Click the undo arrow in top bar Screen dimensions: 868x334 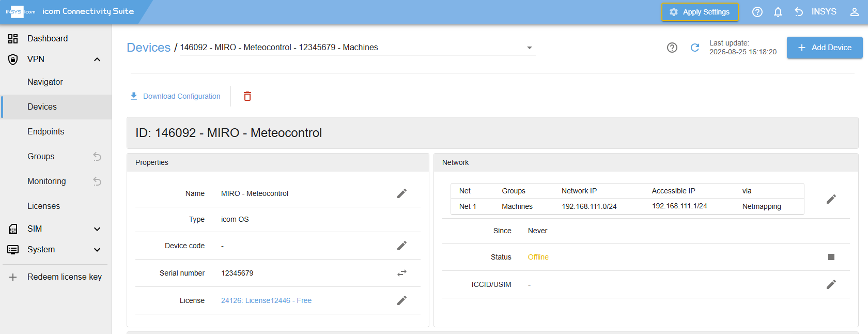[799, 12]
